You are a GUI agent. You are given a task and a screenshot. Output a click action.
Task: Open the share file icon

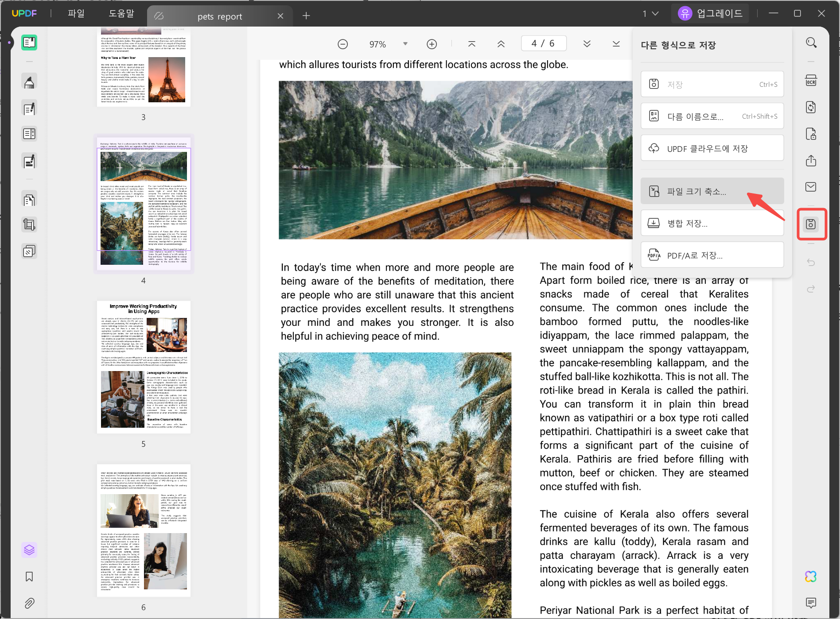click(811, 160)
